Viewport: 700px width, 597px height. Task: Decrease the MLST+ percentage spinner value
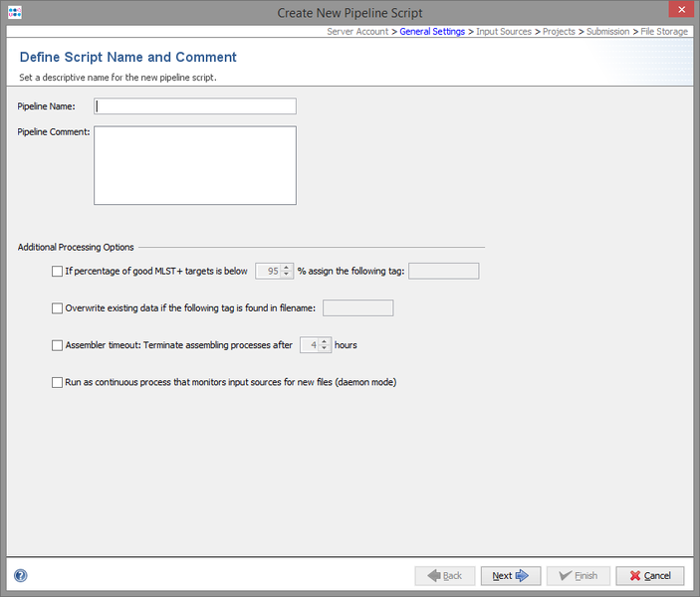tap(287, 275)
